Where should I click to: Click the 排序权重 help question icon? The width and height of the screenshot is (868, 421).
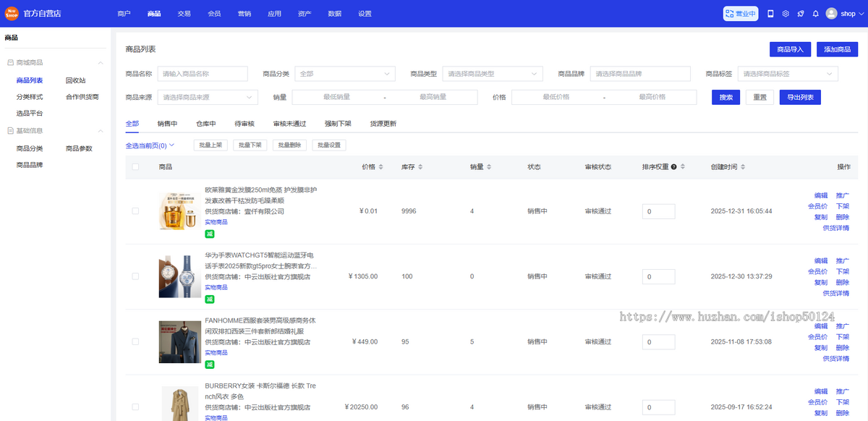[x=673, y=167]
